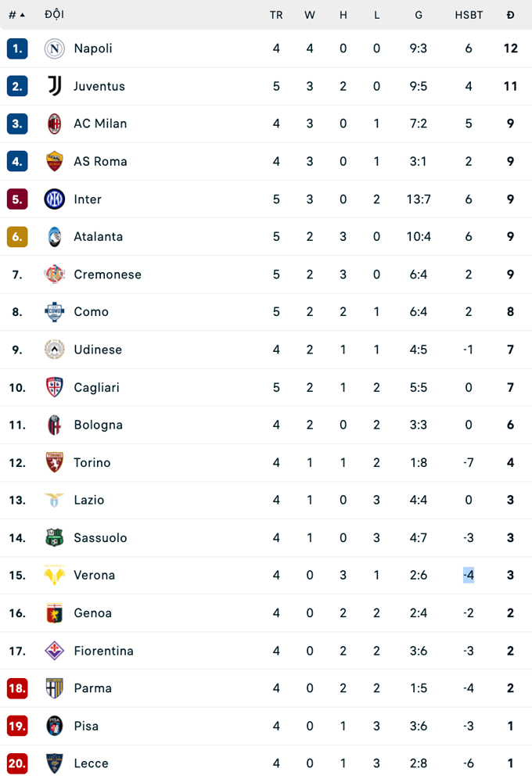Click the Juventus club logo
This screenshot has width=532, height=779.
coord(54,86)
